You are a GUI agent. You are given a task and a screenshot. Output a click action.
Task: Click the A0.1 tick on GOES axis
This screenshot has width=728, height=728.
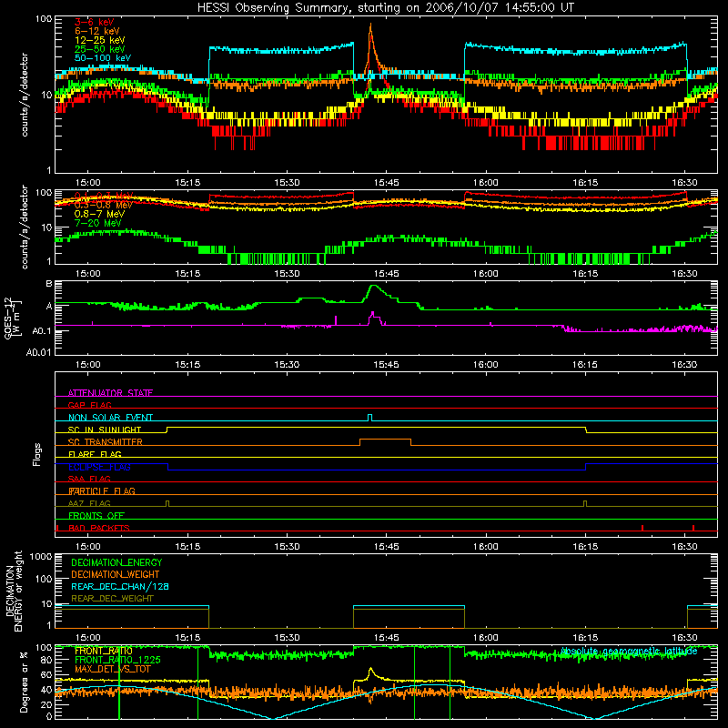coord(42,331)
